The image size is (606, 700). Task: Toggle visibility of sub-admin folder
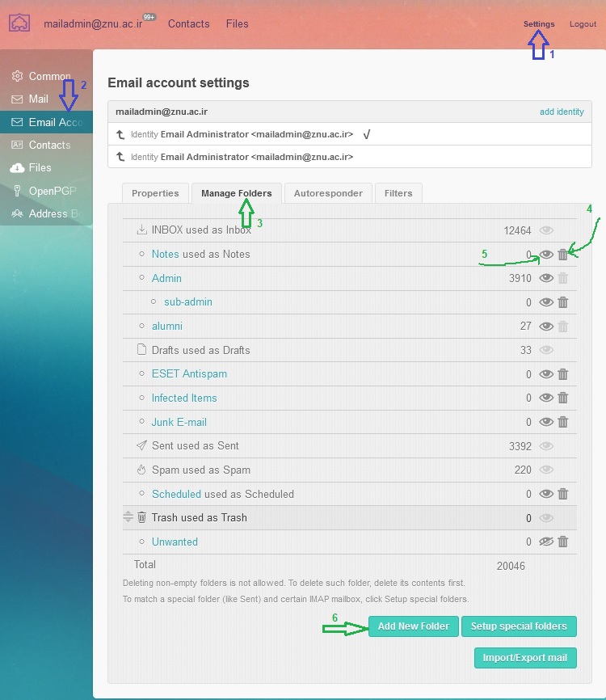click(546, 302)
